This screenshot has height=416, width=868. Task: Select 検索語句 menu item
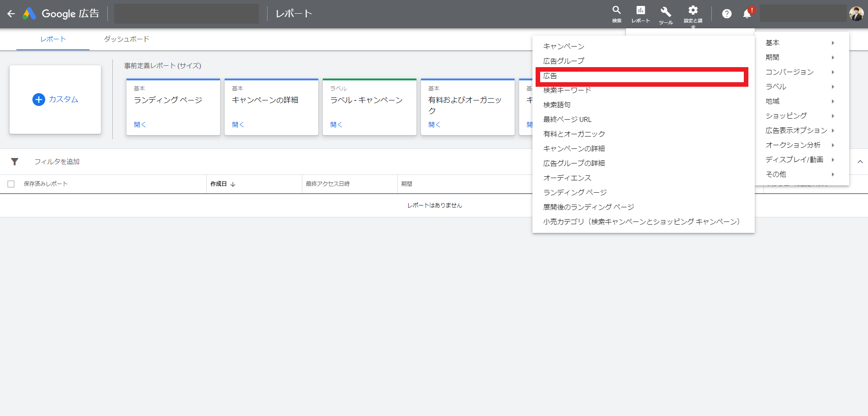643,105
